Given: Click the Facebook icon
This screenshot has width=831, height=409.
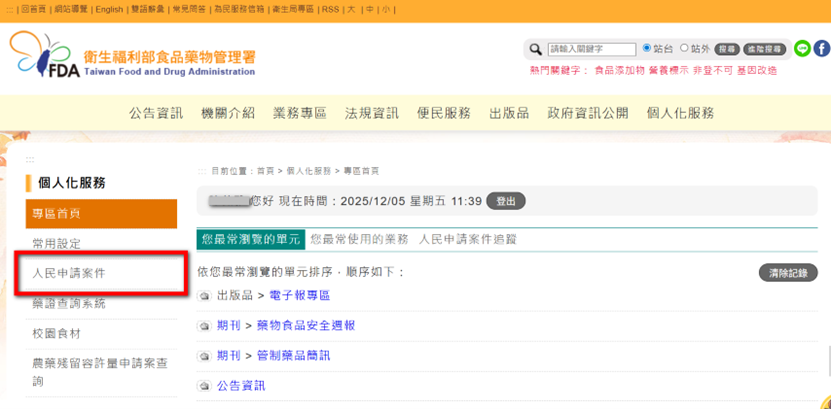Looking at the screenshot, I should point(821,49).
